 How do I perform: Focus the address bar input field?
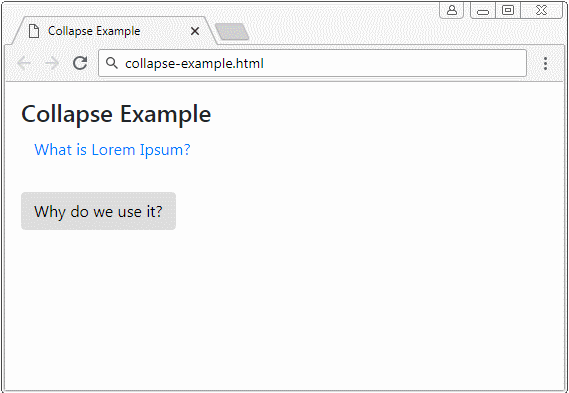coord(312,63)
